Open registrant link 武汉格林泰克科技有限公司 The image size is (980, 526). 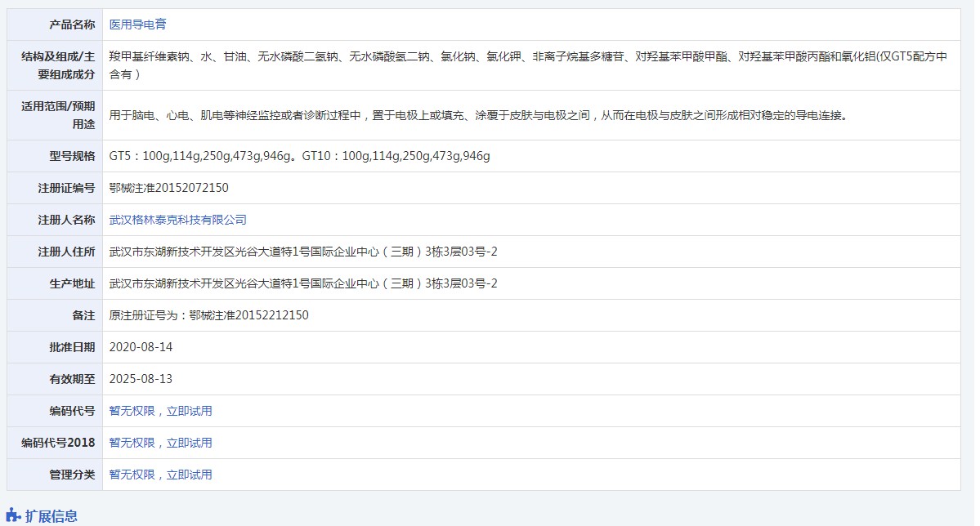click(177, 220)
